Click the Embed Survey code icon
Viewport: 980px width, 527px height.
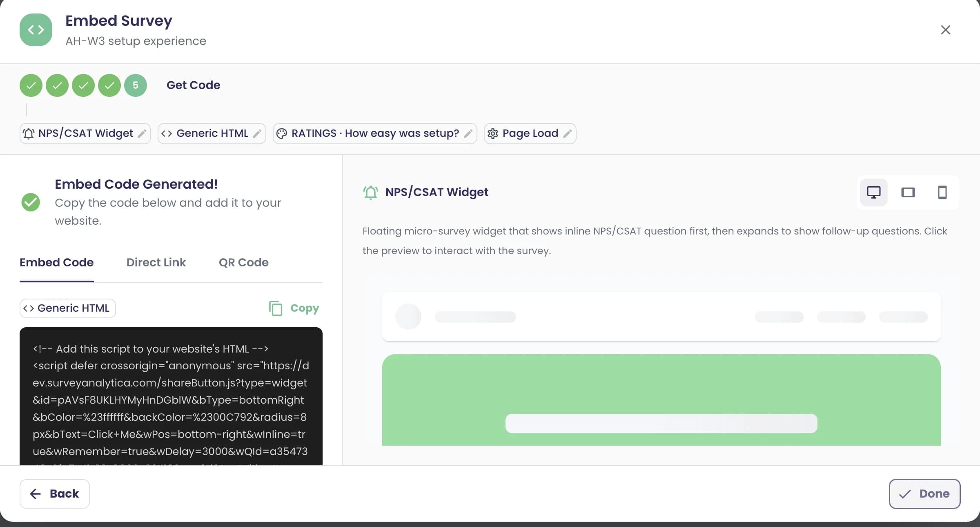point(36,30)
